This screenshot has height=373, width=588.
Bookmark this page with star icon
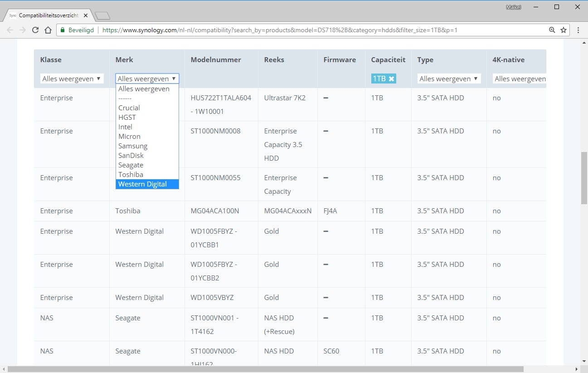tap(564, 30)
